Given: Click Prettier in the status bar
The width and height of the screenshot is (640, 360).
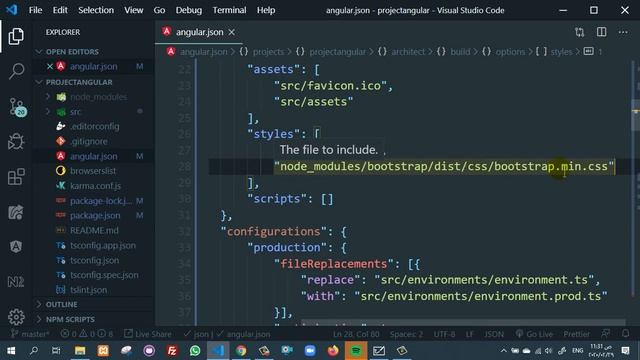Looking at the screenshot, I should click(576, 334).
